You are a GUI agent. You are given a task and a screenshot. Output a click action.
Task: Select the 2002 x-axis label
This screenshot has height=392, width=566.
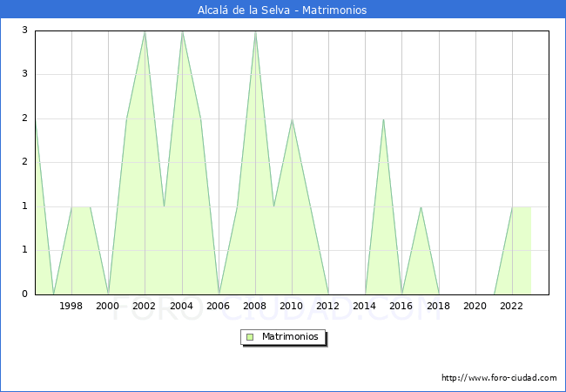click(145, 306)
